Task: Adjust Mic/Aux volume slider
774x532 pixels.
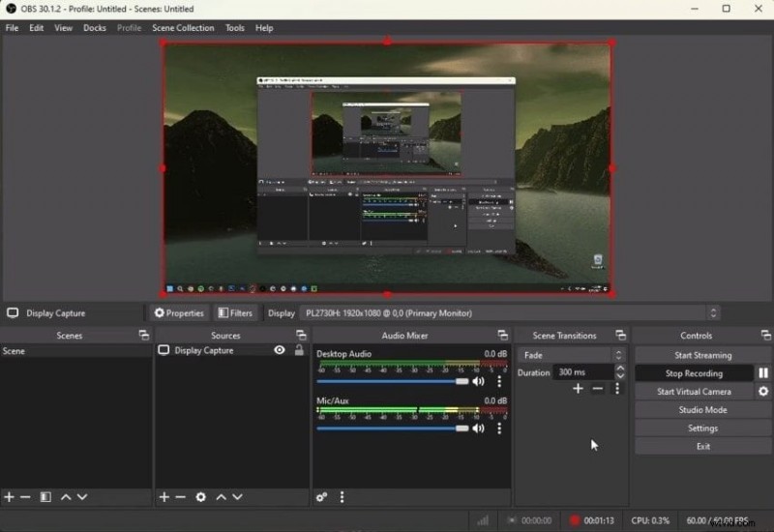Action: click(393, 428)
